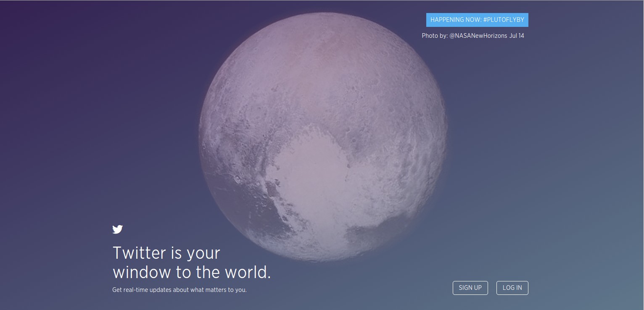Image resolution: width=644 pixels, height=310 pixels.
Task: Click the SIGN UP button
Action: pyautogui.click(x=470, y=288)
